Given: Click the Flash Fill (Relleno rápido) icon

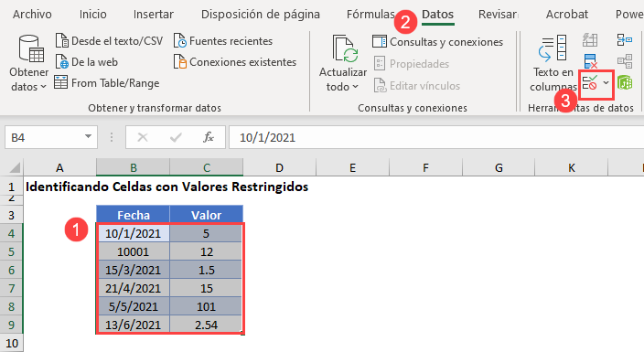Looking at the screenshot, I should click(590, 40).
